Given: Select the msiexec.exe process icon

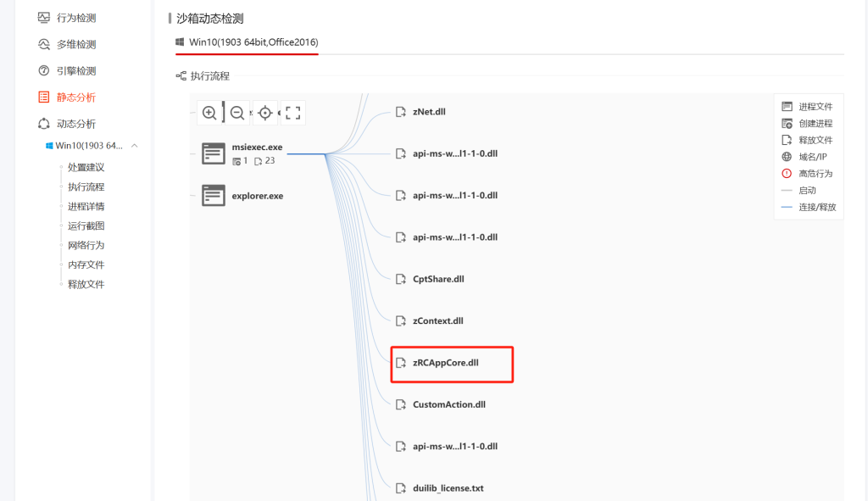Looking at the screenshot, I should tap(214, 153).
